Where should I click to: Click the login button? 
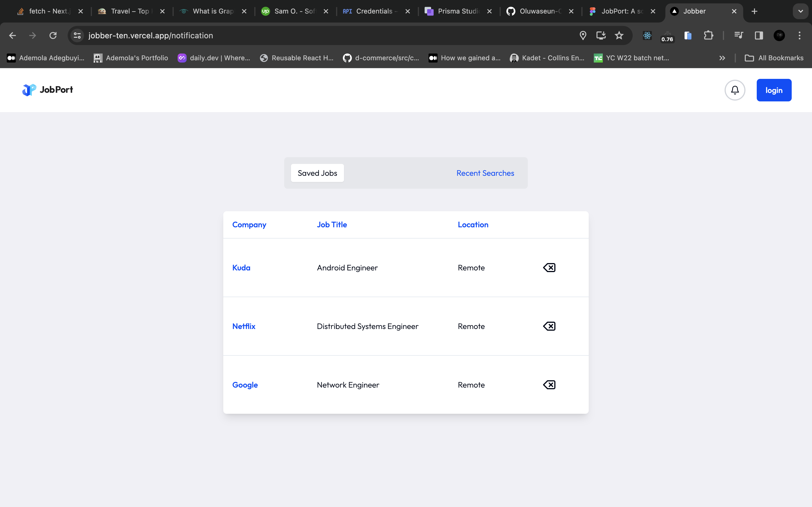[774, 90]
